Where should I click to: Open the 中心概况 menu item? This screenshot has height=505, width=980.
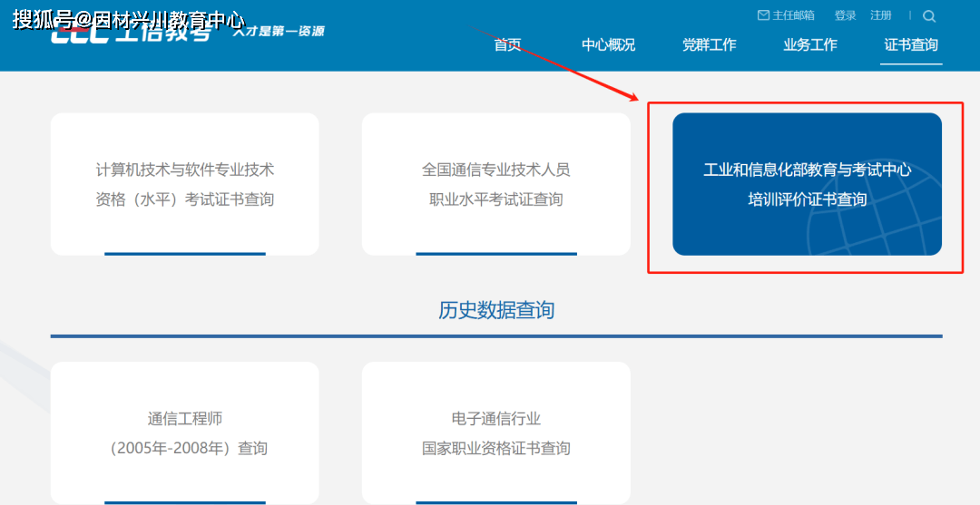point(608,45)
